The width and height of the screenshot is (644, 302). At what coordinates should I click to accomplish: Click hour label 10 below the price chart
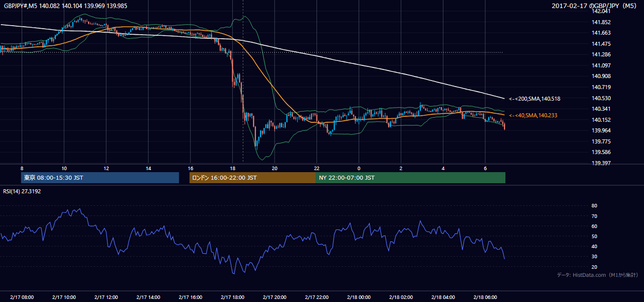[64, 168]
